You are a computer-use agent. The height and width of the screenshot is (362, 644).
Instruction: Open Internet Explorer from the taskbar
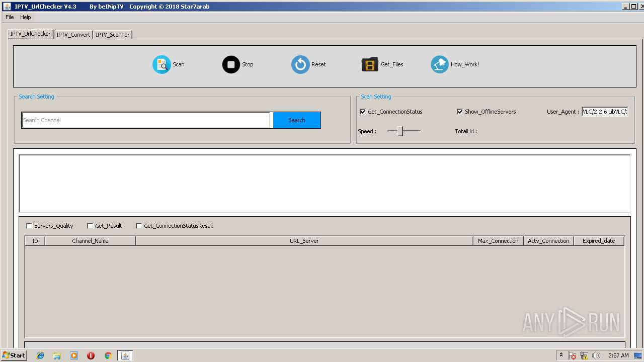click(40, 355)
